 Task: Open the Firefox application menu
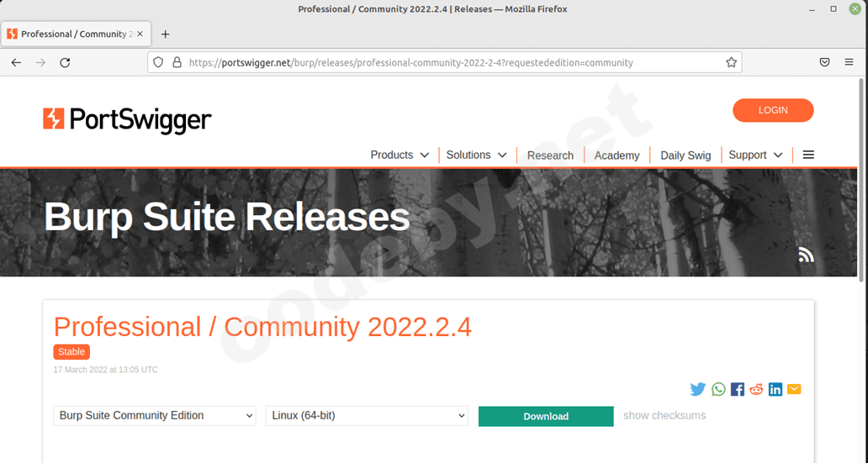click(849, 62)
